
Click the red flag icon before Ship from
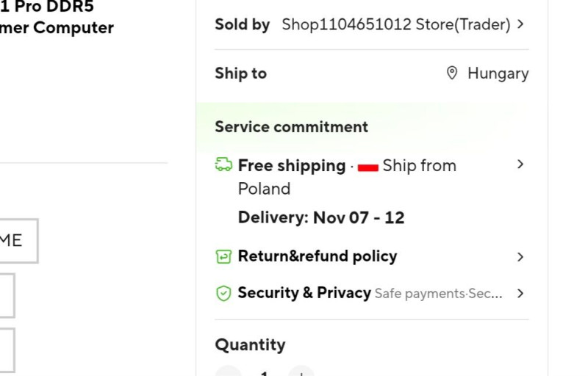(x=368, y=167)
